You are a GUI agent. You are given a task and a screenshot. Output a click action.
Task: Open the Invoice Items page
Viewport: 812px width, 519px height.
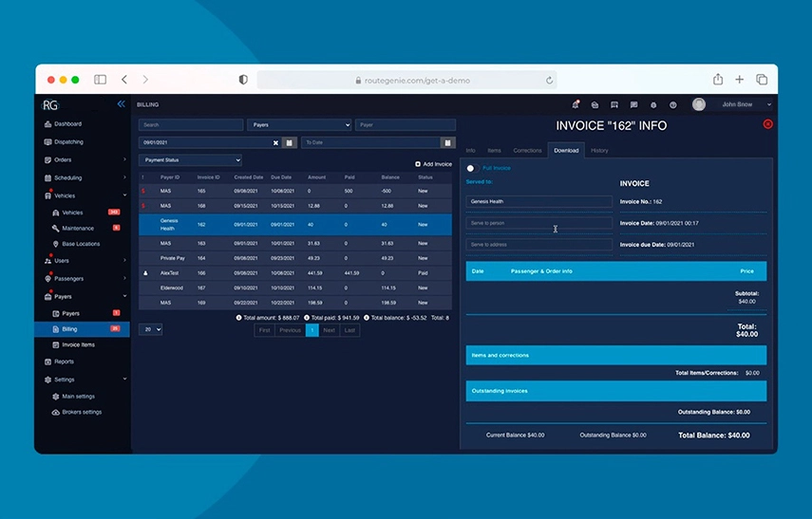pos(73,345)
